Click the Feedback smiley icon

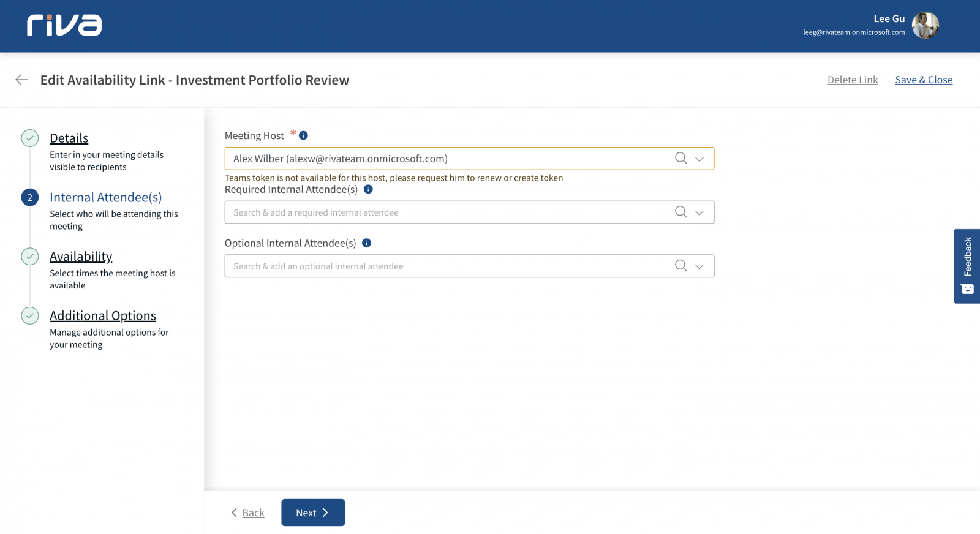[967, 289]
